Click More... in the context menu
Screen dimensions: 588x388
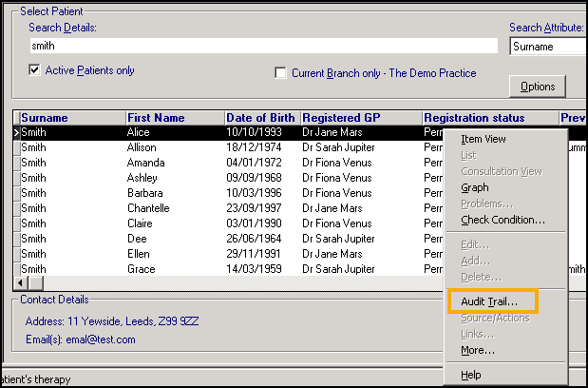[x=477, y=350]
